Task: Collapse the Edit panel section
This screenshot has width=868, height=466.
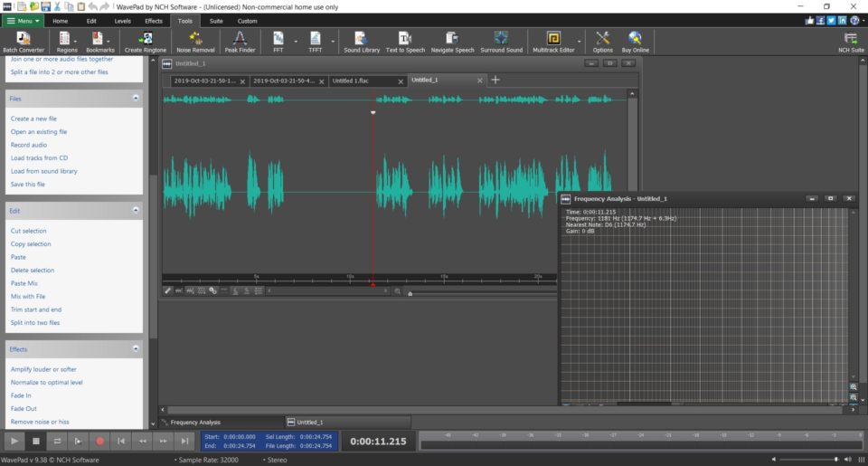Action: click(x=136, y=211)
